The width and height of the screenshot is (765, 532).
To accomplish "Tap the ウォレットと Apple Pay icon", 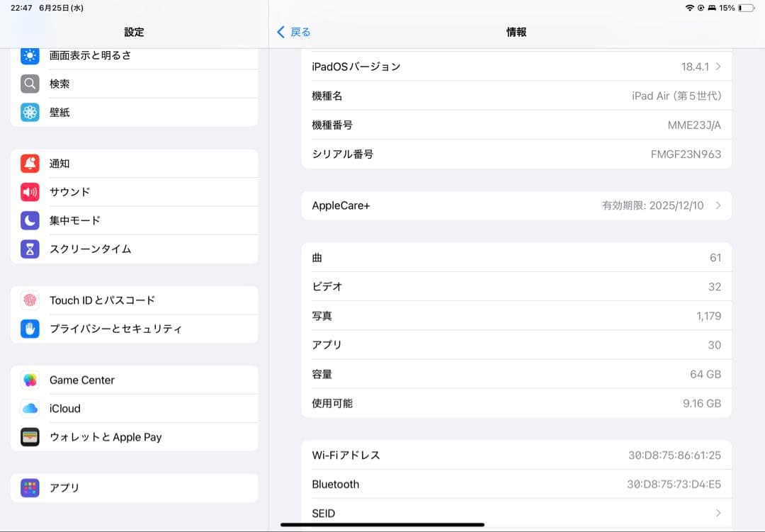I will coord(29,436).
